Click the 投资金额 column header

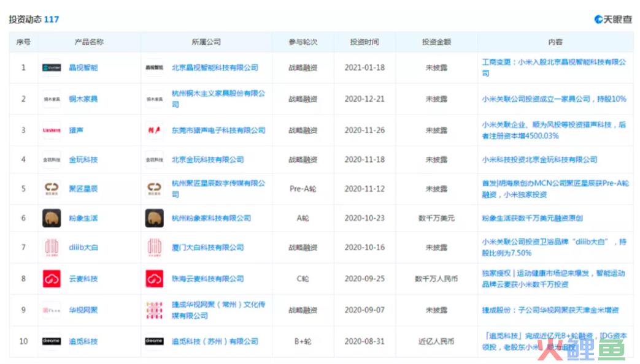tap(436, 42)
